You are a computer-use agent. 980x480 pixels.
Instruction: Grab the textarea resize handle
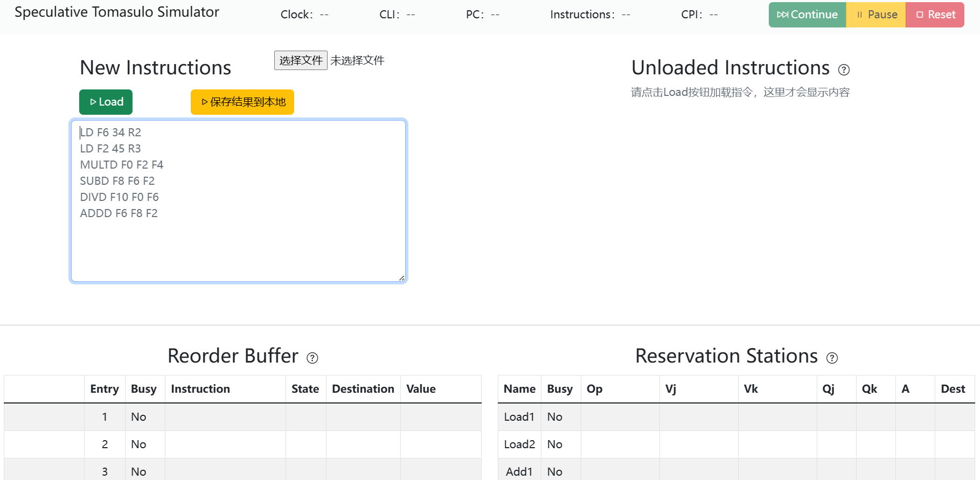click(401, 278)
